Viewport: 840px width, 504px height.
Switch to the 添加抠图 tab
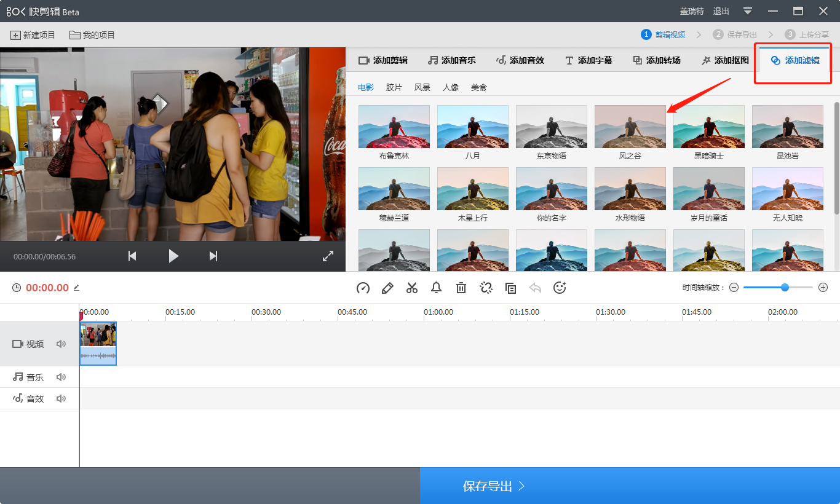[x=725, y=60]
